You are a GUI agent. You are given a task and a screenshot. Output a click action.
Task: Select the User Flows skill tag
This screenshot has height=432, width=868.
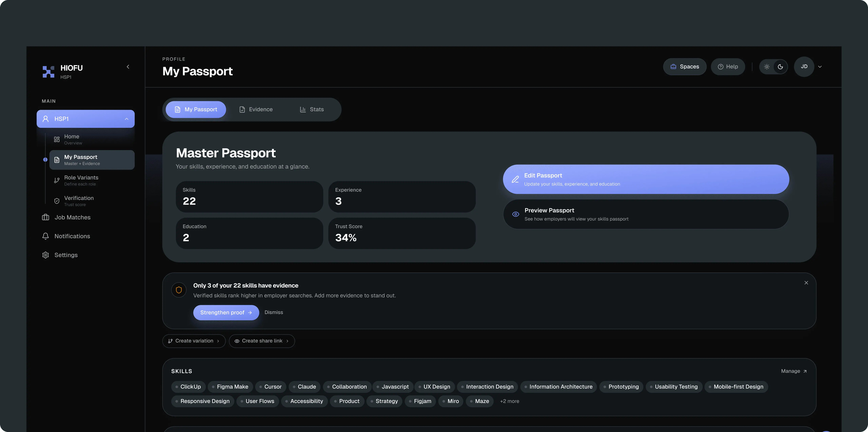258,401
